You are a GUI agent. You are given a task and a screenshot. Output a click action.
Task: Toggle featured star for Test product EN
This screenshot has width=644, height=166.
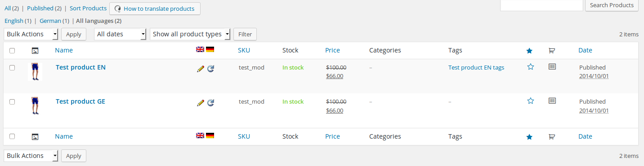coord(530,67)
